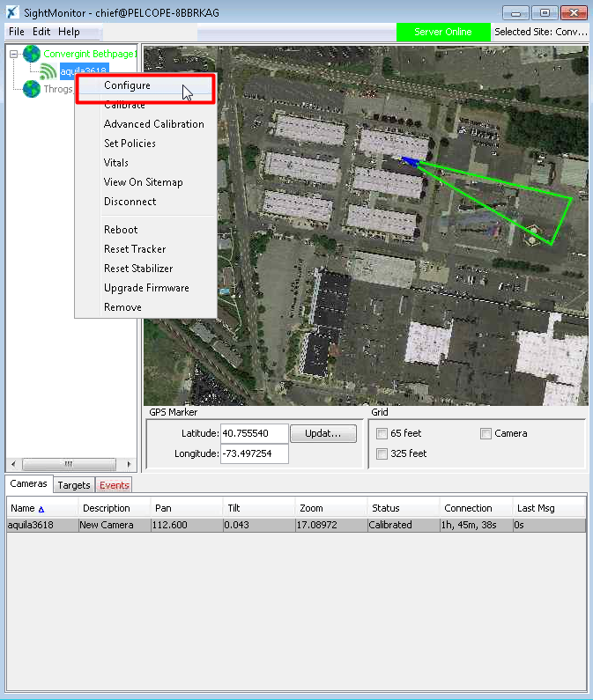Image resolution: width=593 pixels, height=700 pixels.
Task: Select the Throgs site tree item
Action: pyautogui.click(x=57, y=89)
